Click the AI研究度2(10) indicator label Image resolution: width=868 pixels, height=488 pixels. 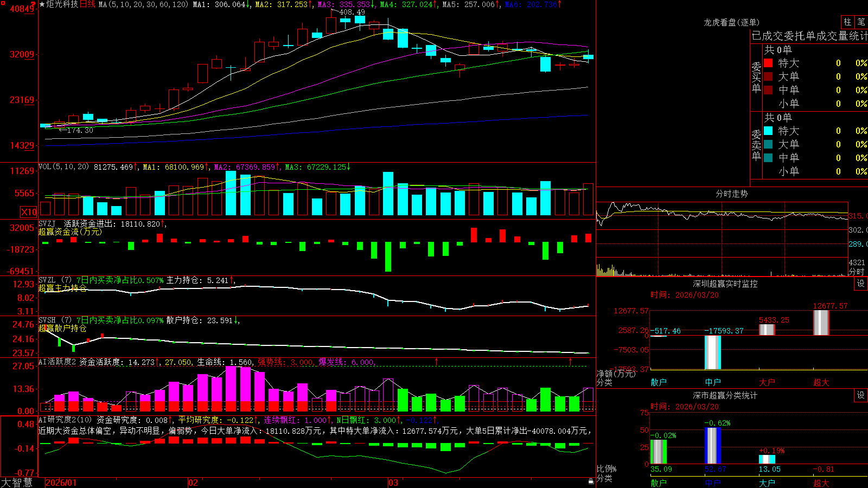coord(65,420)
